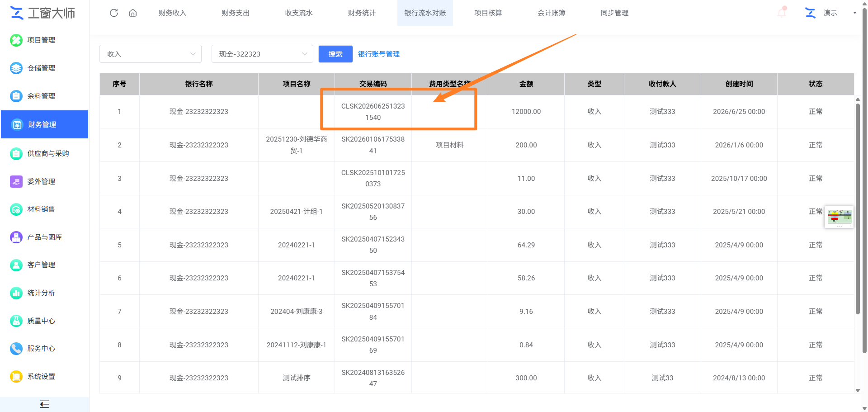Open the 演示 user menu arrow
868x412 pixels.
click(854, 13)
